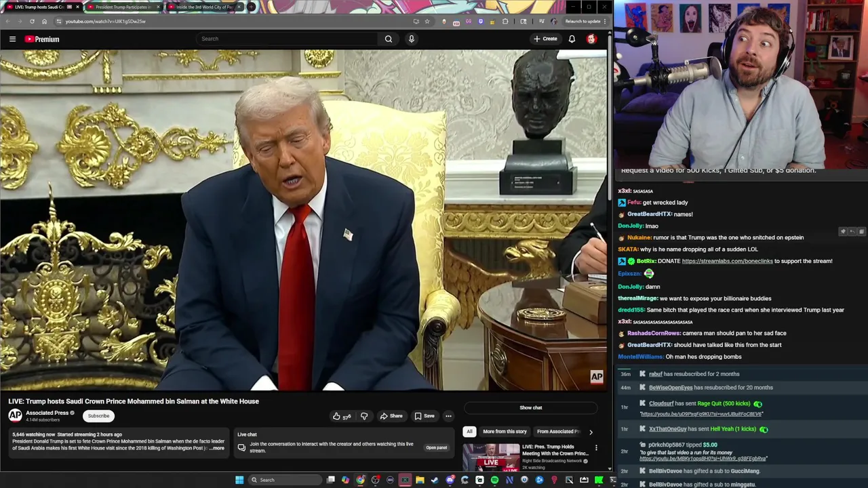Viewport: 868px width, 488px height.
Task: Reload the page in Chrome
Action: (x=32, y=21)
